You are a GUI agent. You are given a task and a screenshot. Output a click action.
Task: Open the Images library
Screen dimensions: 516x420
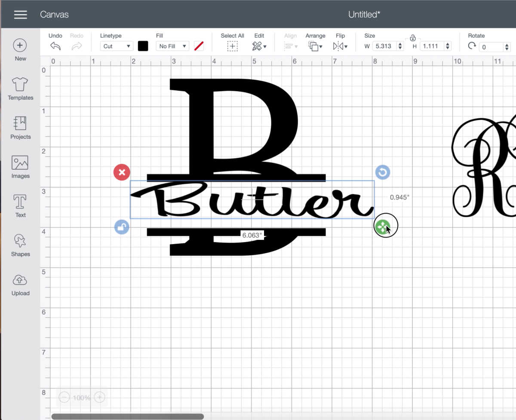[20, 163]
